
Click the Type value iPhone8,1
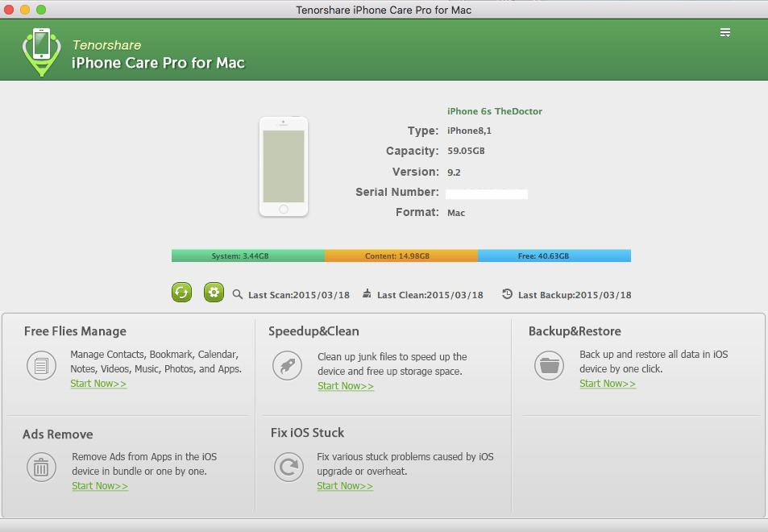469,131
